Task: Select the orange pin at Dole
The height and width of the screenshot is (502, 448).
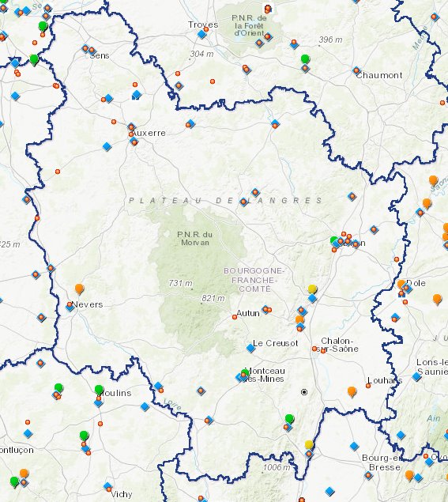Action: click(401, 284)
